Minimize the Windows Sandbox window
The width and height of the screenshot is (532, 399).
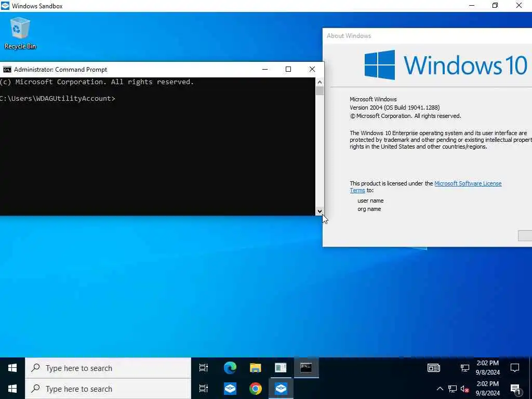[x=472, y=5]
